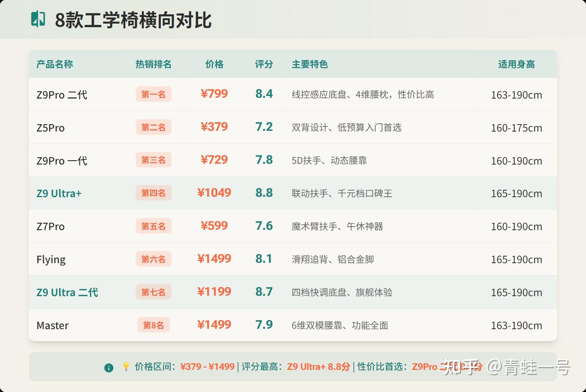
Task: Click height 165-190cm in Flying row
Action: pyautogui.click(x=516, y=259)
